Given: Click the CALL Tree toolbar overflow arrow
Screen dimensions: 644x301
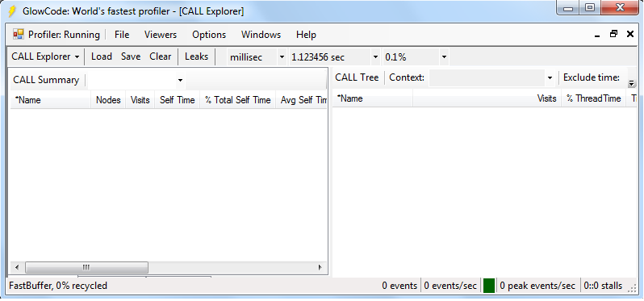Looking at the screenshot, I should click(x=632, y=83).
